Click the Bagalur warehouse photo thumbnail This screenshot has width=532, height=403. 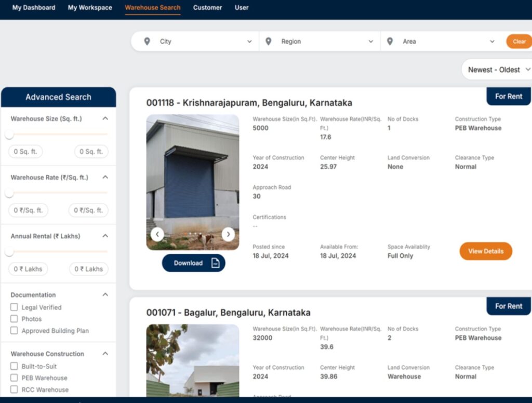click(193, 360)
